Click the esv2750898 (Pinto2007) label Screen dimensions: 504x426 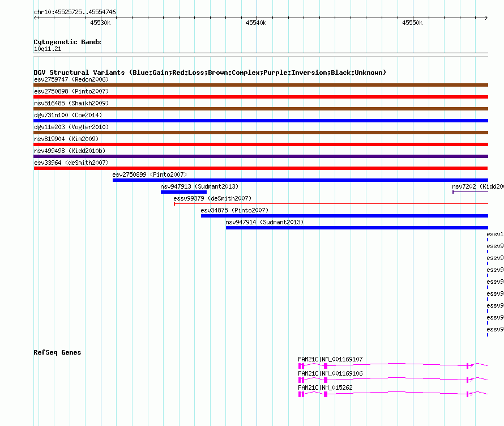pyautogui.click(x=71, y=91)
